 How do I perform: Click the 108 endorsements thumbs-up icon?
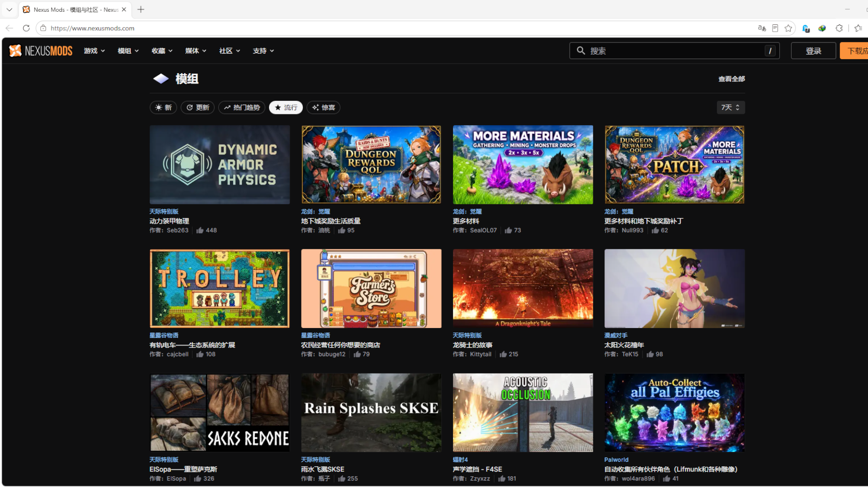click(200, 354)
